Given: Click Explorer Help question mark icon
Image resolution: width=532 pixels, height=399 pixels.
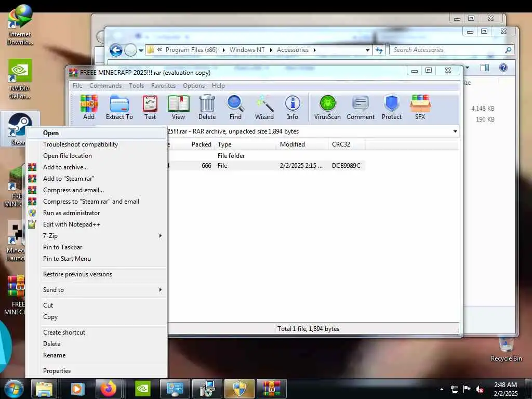Looking at the screenshot, I should pyautogui.click(x=503, y=68).
